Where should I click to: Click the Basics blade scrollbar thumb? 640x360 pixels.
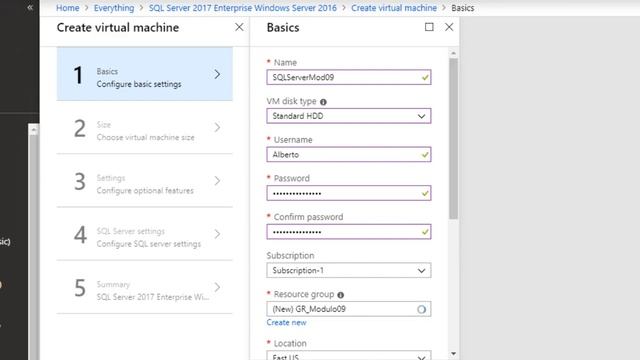453,139
